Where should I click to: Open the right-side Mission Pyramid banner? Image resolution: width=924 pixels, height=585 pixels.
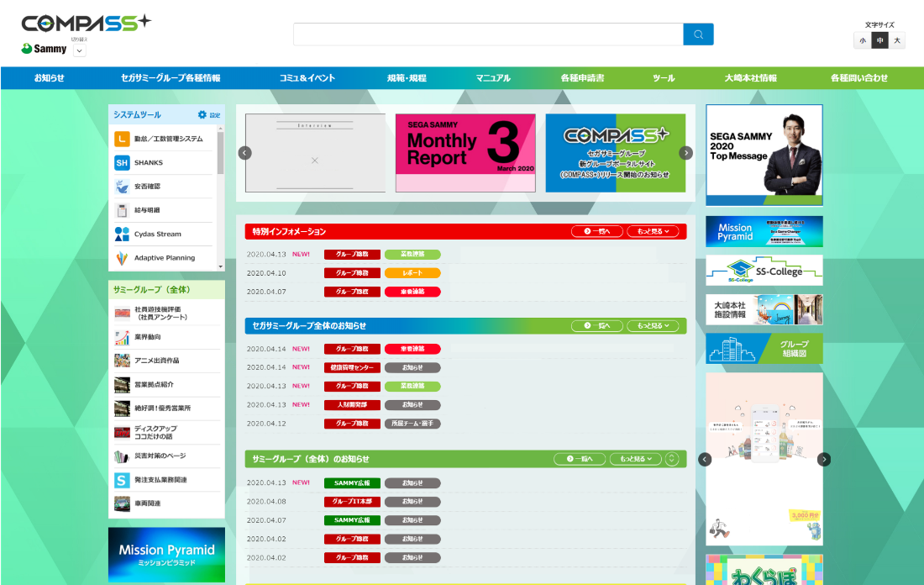[764, 231]
